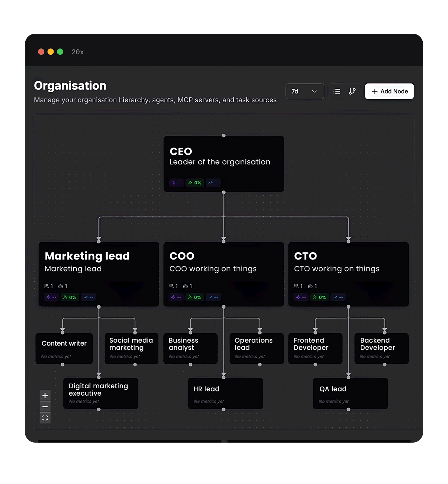This screenshot has height=484, width=448.
Task: Open the 7d time range dropdown
Action: [304, 92]
